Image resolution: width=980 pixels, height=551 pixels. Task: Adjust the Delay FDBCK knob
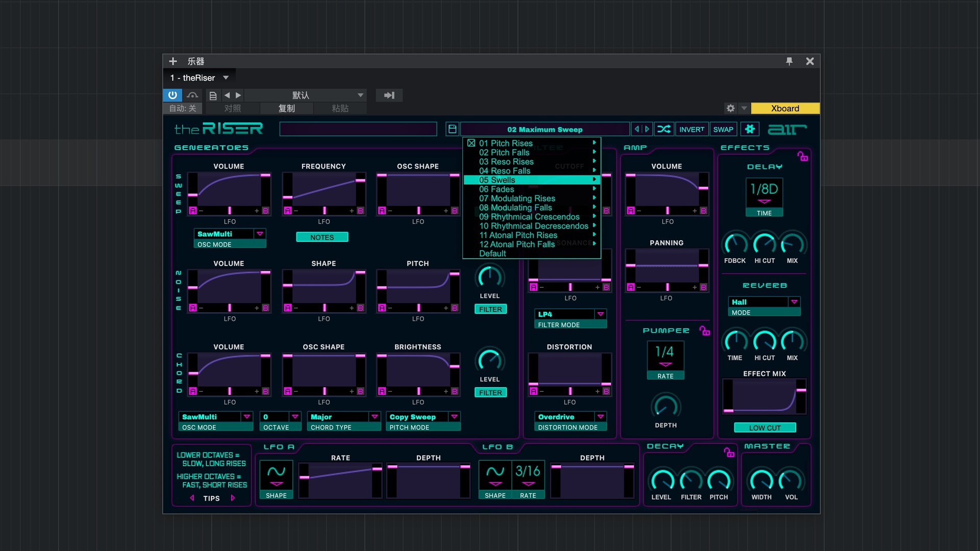pos(735,244)
